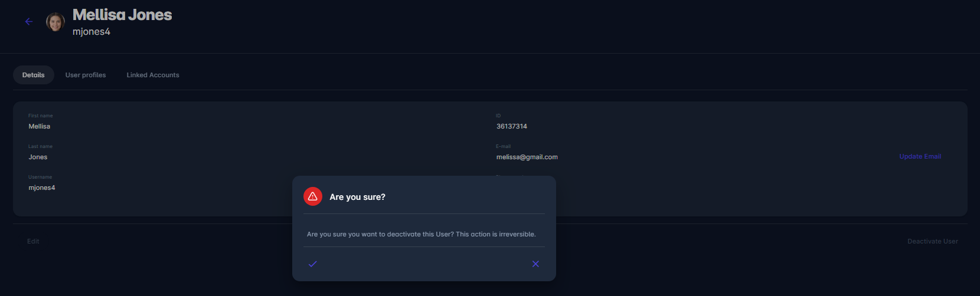Image resolution: width=980 pixels, height=296 pixels.
Task: Select the Last name value Jones
Action: pos(38,157)
